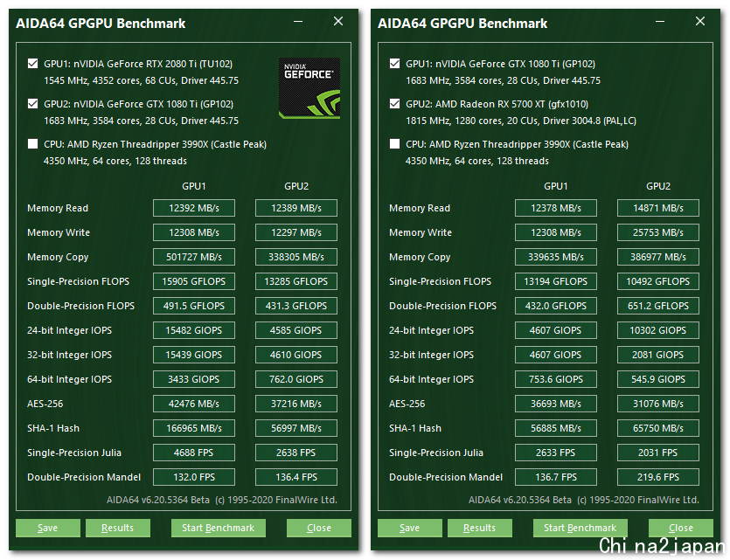Select the 2031 FPS Julia value

pyautogui.click(x=657, y=453)
